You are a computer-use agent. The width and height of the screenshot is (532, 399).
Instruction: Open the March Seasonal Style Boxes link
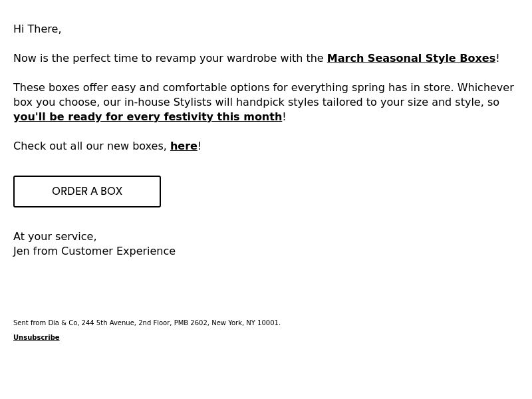pyautogui.click(x=411, y=59)
